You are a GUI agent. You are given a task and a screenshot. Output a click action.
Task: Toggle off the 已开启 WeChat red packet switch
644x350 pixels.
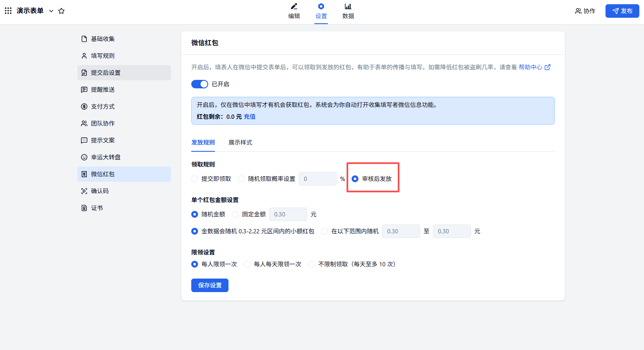(x=200, y=84)
